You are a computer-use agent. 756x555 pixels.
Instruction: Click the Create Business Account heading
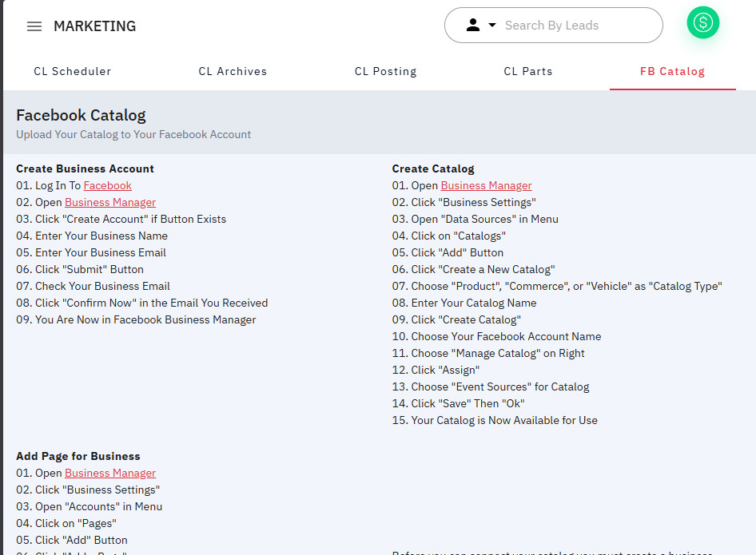tap(85, 168)
